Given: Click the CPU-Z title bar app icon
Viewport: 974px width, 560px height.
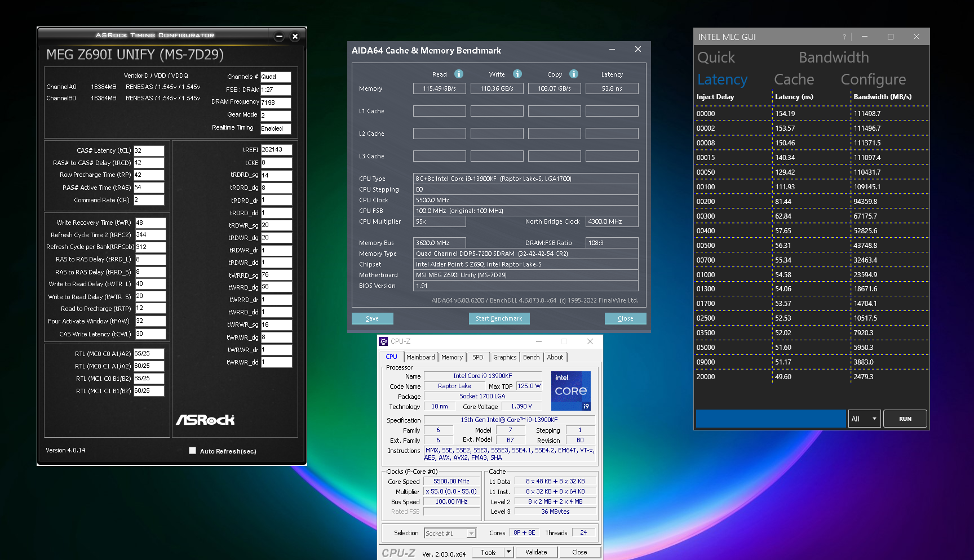Looking at the screenshot, I should click(383, 341).
